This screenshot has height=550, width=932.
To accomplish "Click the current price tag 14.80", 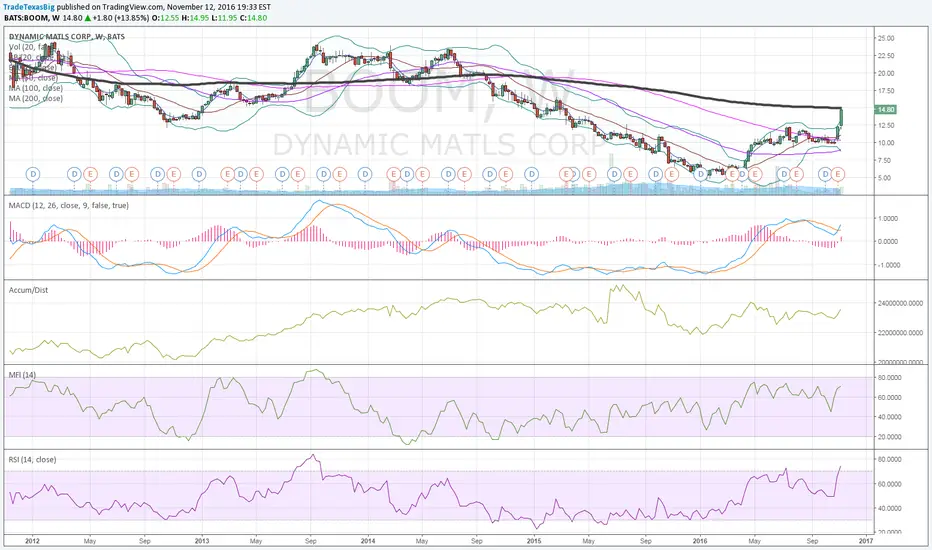I will tap(886, 109).
